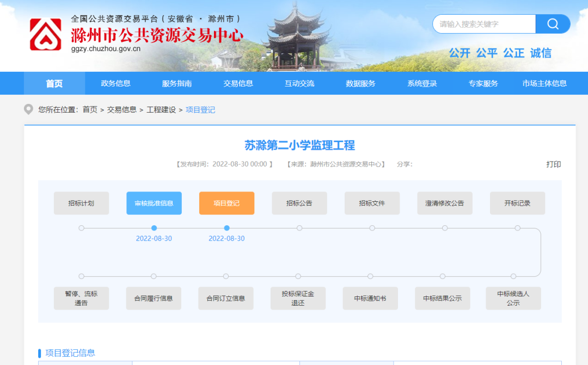Click the breadcrumb location pin icon

tap(27, 109)
